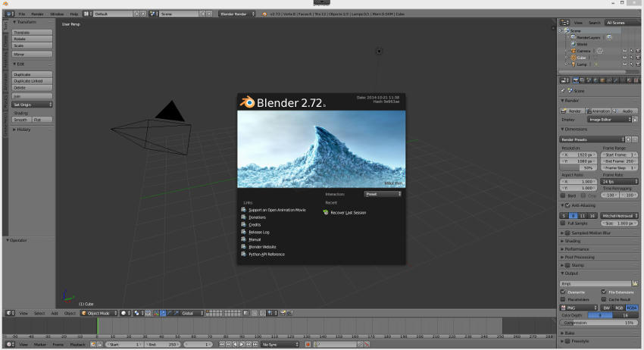Open the PNG file format dropdown
This screenshot has height=350, width=644.
pyautogui.click(x=579, y=308)
